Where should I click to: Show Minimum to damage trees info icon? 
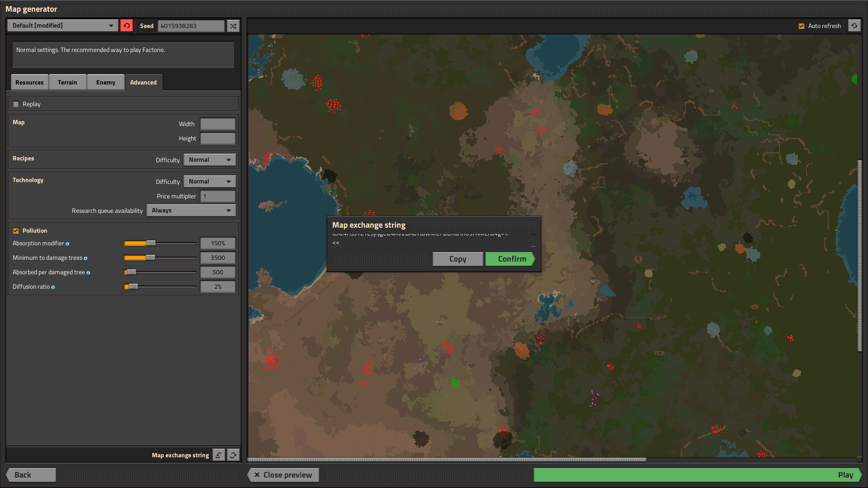coord(85,258)
